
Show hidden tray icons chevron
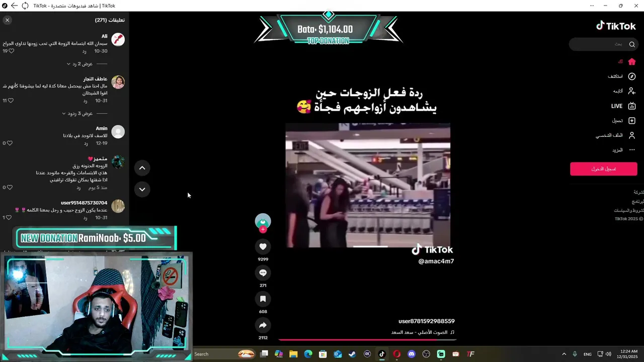[x=564, y=354]
